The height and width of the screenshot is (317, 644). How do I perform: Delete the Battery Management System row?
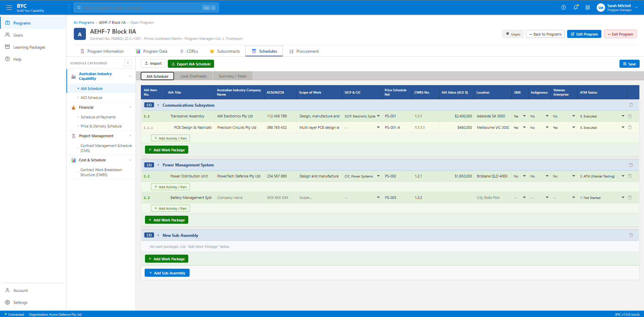tap(630, 198)
